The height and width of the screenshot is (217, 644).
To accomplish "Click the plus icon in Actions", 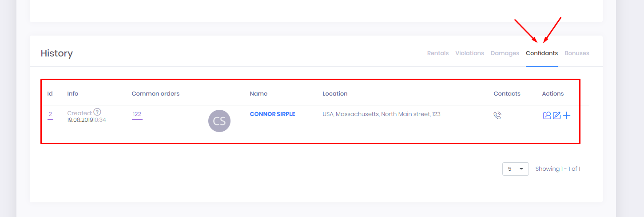I will [567, 116].
